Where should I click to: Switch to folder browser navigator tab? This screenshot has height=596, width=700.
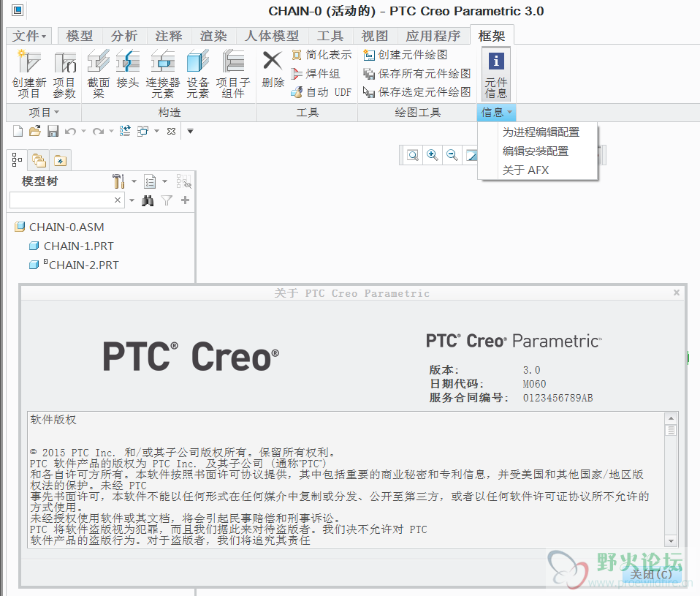pyautogui.click(x=39, y=160)
